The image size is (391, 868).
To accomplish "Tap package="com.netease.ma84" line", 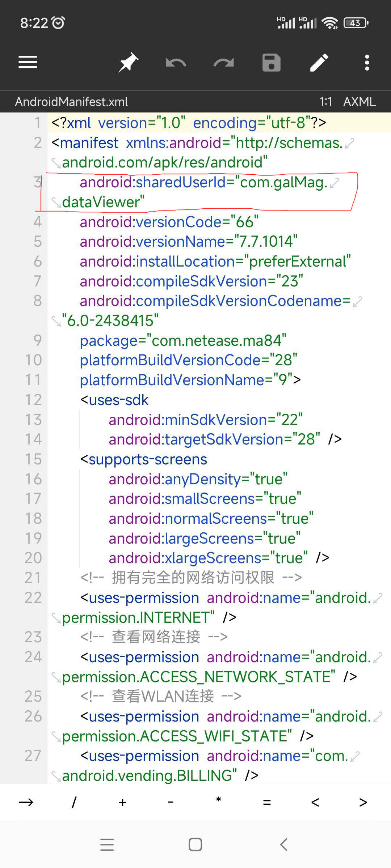I will (x=183, y=340).
